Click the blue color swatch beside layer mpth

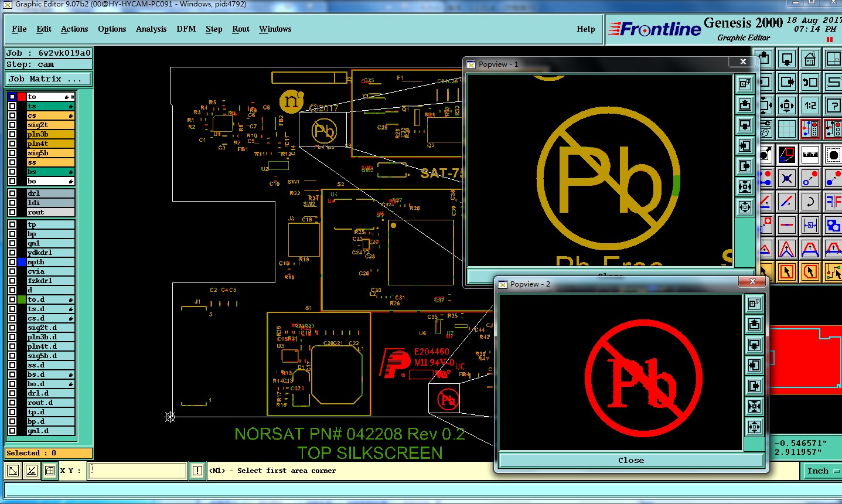(22, 262)
